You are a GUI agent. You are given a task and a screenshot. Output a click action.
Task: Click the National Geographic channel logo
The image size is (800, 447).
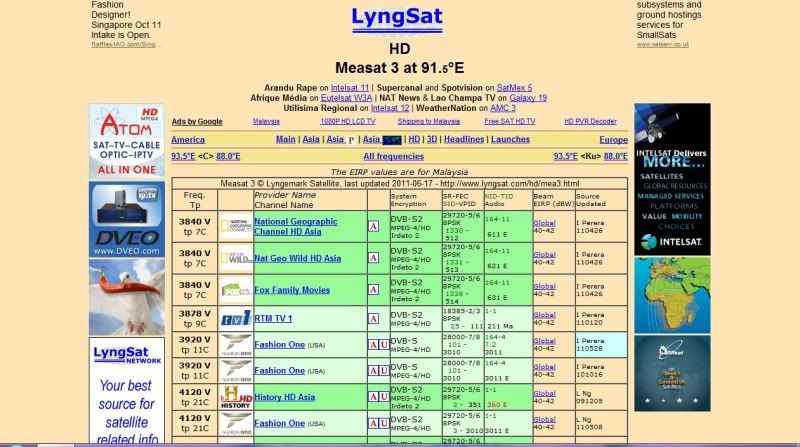(x=235, y=226)
